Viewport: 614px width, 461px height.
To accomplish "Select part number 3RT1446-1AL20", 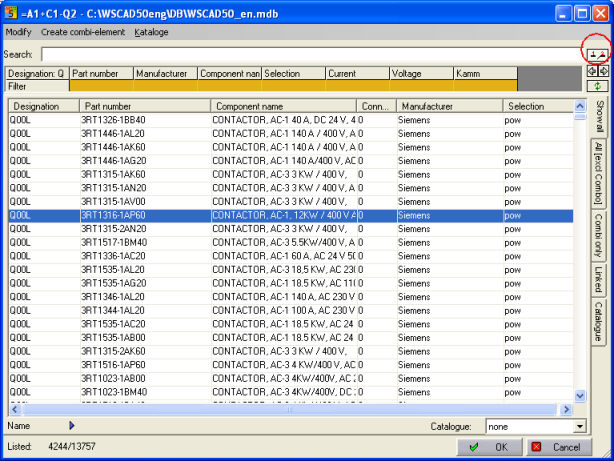I will pos(113,134).
